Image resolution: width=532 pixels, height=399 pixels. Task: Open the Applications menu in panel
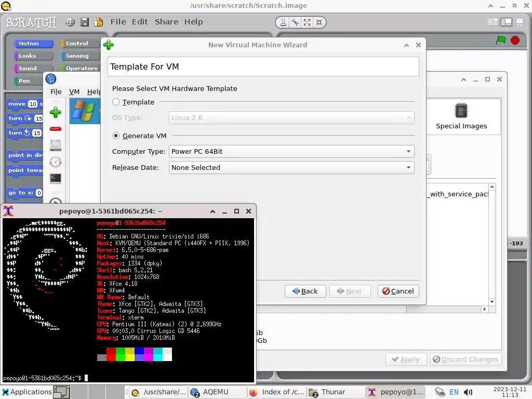tap(27, 392)
